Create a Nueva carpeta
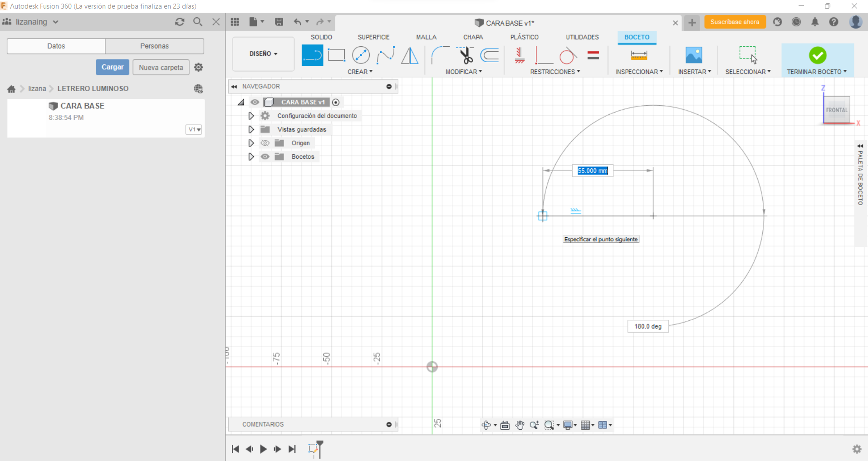Viewport: 868px width, 461px height. click(x=161, y=67)
